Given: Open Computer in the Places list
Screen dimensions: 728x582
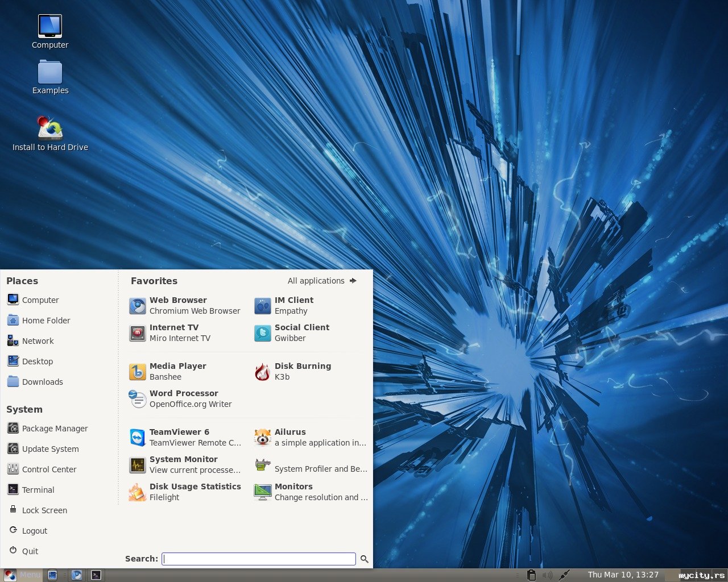Looking at the screenshot, I should (x=33, y=300).
